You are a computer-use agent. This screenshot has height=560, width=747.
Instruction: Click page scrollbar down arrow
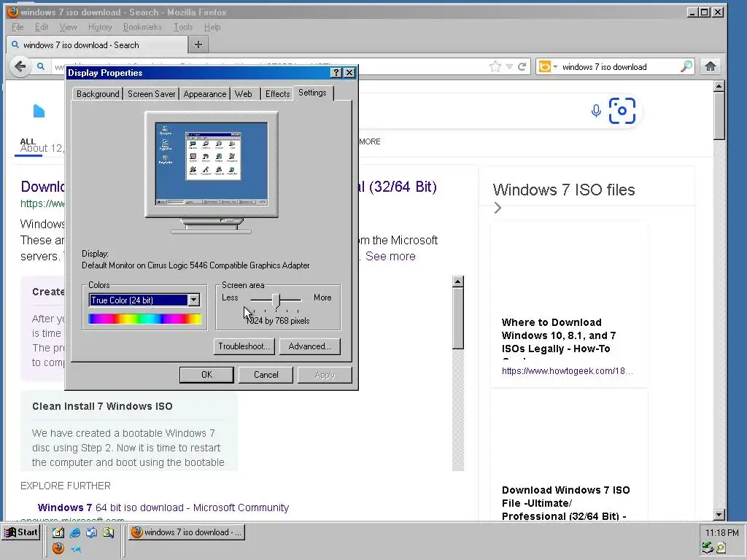pos(719,515)
